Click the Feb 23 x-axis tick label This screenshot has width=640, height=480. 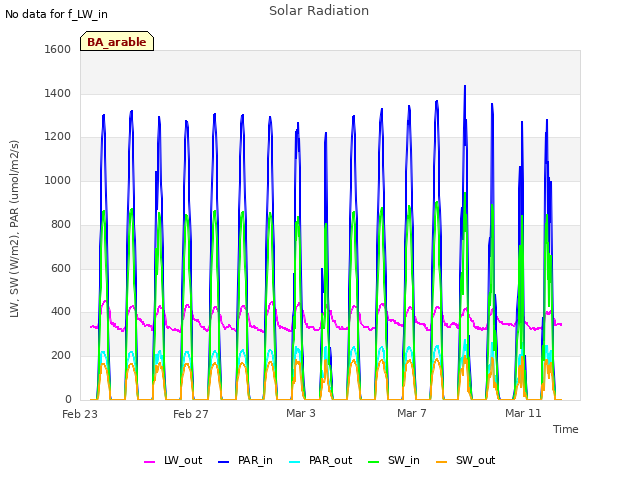80,414
